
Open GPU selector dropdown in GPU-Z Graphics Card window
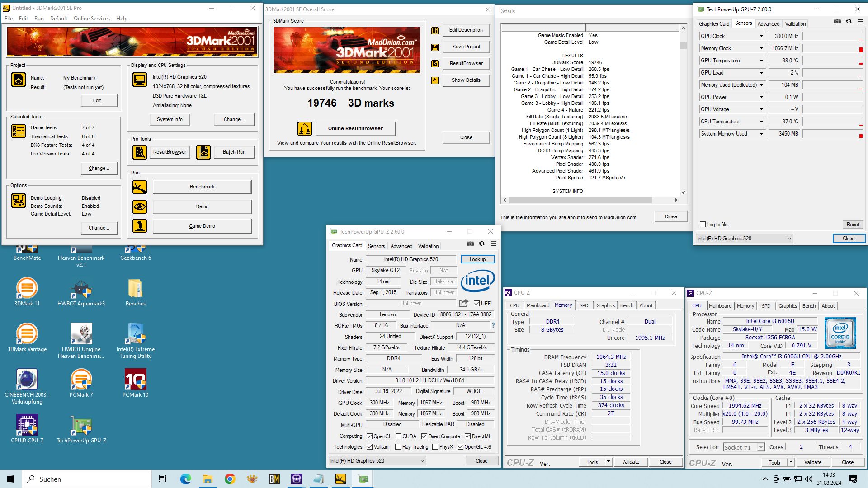377,461
